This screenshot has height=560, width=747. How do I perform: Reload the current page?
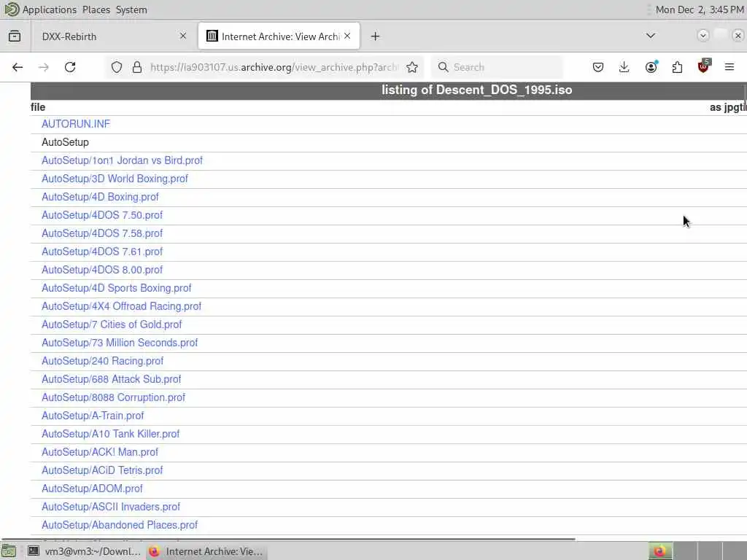(70, 67)
